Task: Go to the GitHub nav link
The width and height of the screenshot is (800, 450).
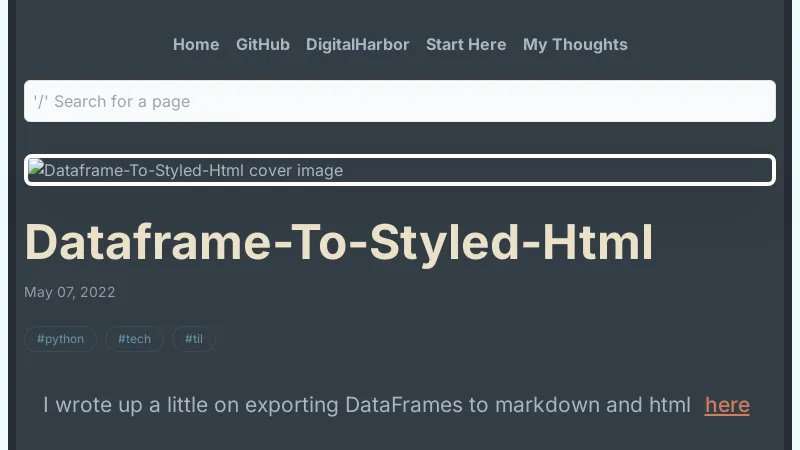Action: 262,44
